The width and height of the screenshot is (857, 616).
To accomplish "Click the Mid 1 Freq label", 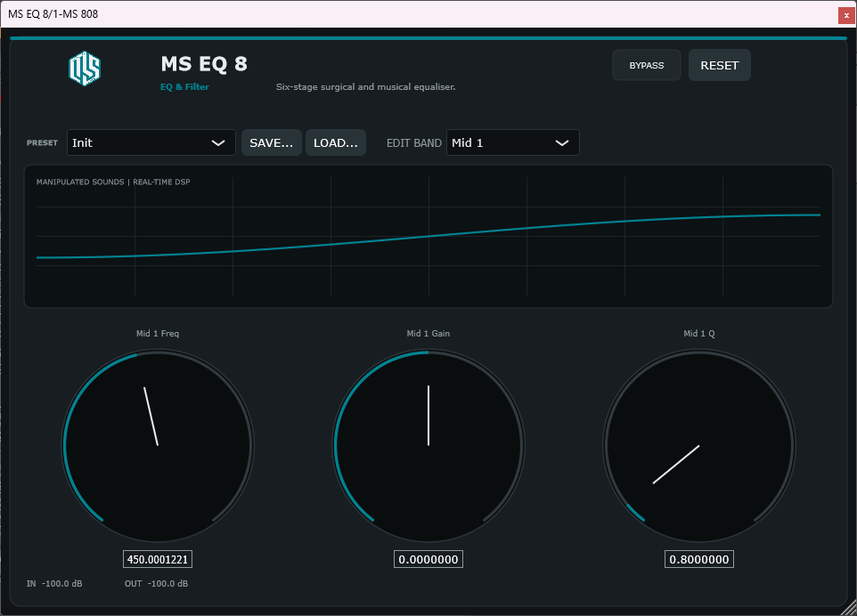I will 158,334.
